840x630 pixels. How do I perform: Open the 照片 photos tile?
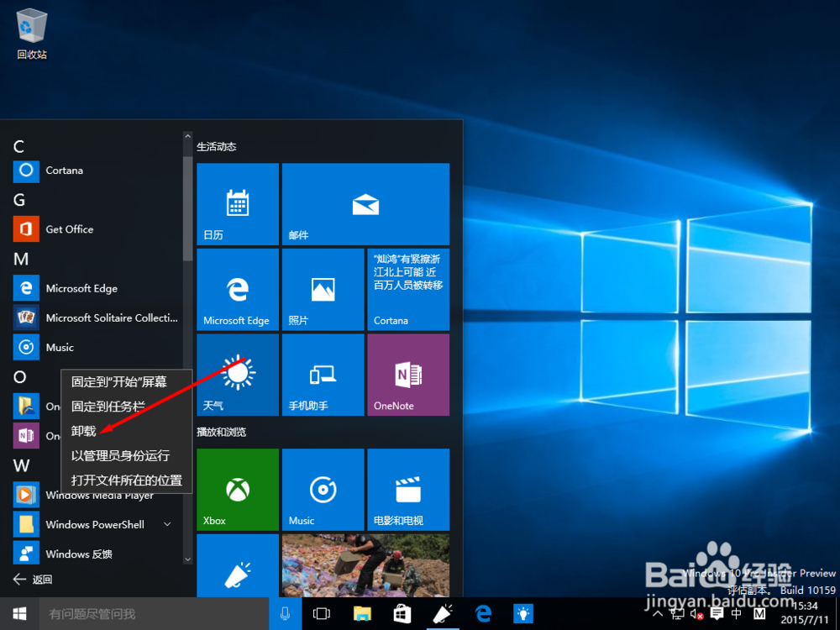click(323, 289)
